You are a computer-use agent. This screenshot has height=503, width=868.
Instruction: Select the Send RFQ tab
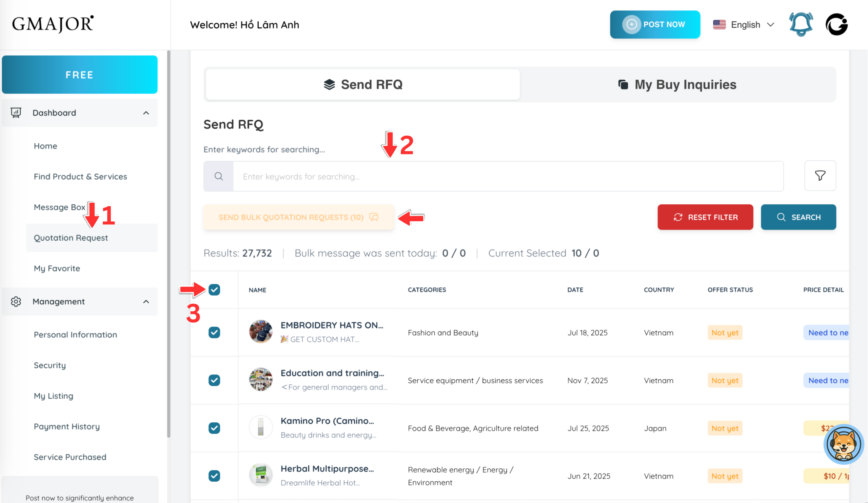tap(362, 84)
